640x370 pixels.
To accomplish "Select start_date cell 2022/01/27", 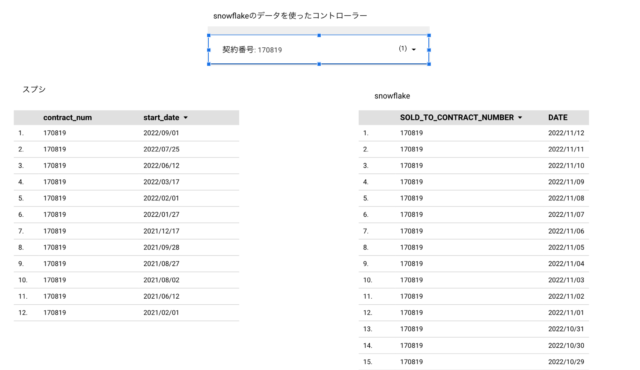I will coord(161,215).
